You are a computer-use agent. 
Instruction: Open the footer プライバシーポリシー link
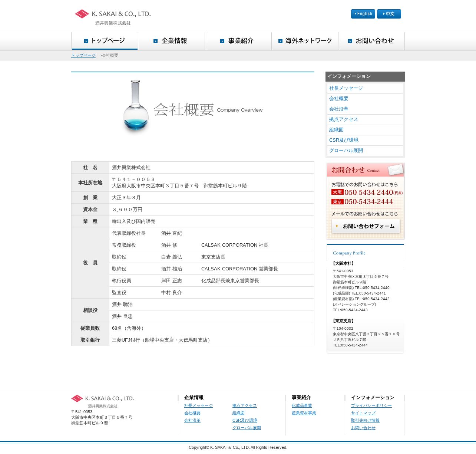[371, 406]
